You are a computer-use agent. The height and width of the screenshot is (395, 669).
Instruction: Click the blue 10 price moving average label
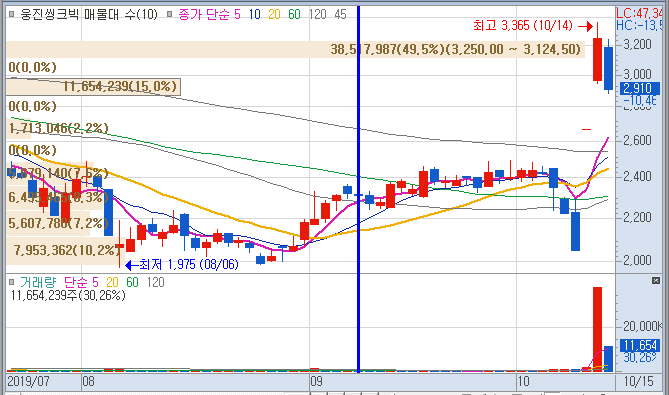[255, 15]
